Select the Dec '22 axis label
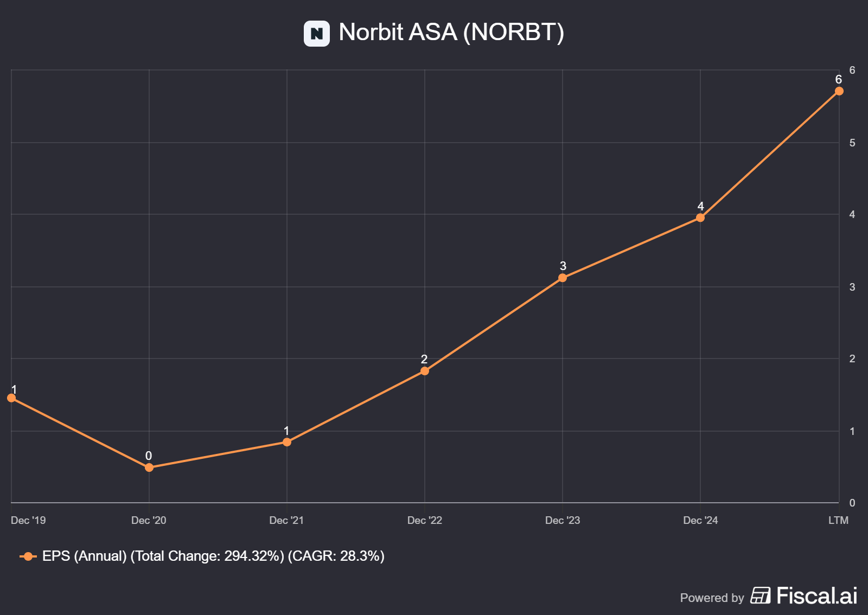 pyautogui.click(x=424, y=520)
